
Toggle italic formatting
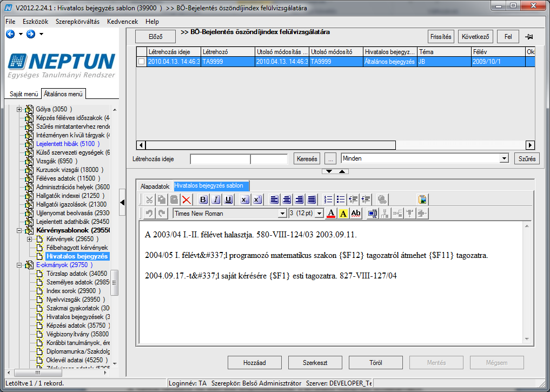tap(216, 200)
